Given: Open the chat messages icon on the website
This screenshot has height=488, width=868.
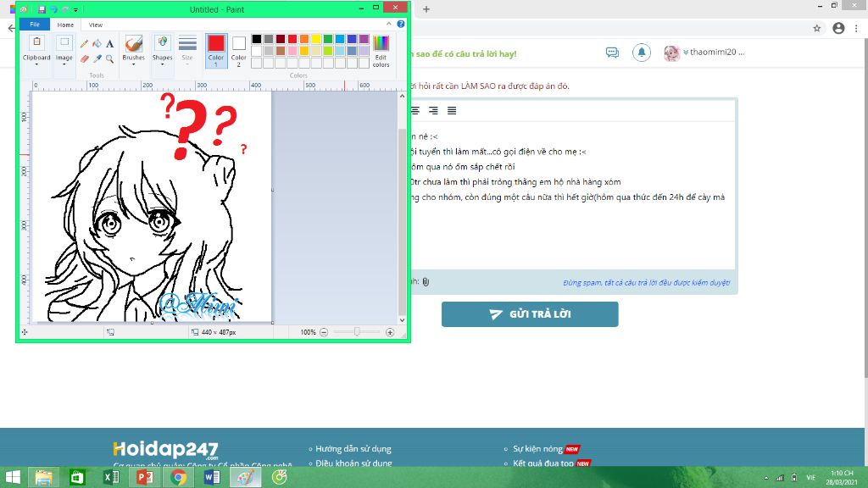Looking at the screenshot, I should click(612, 53).
